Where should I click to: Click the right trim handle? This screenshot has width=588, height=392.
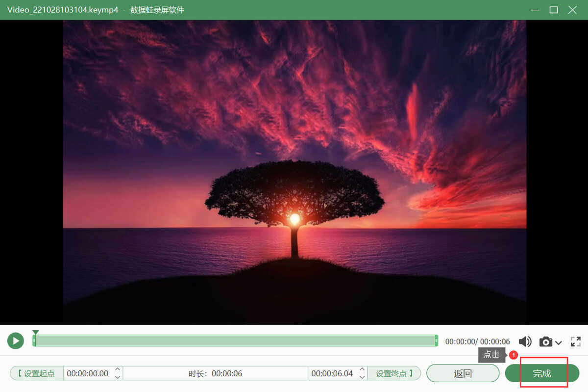[x=436, y=341]
